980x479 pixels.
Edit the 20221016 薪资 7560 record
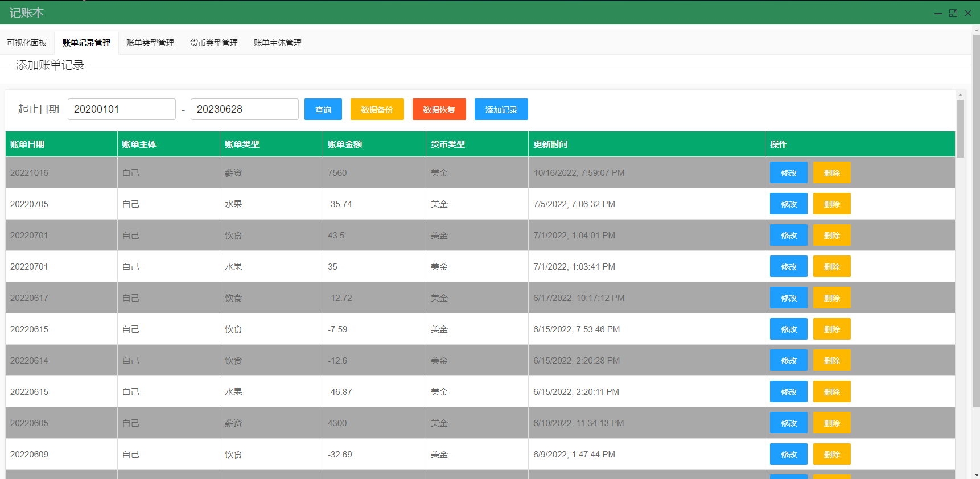tap(789, 172)
